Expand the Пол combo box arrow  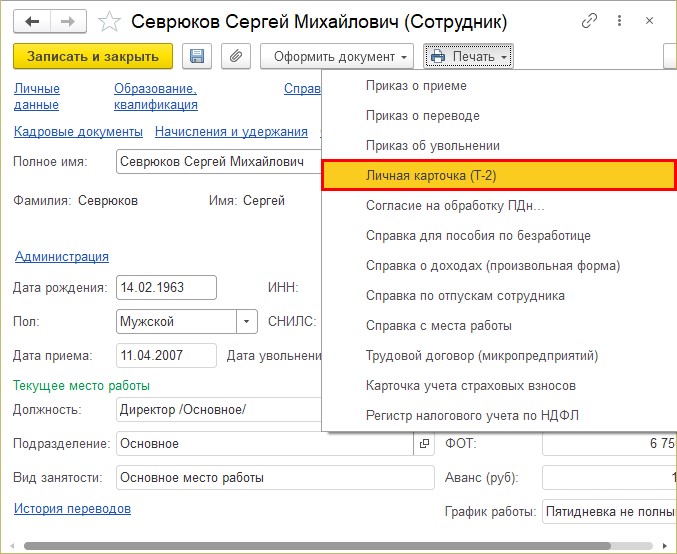pos(247,322)
